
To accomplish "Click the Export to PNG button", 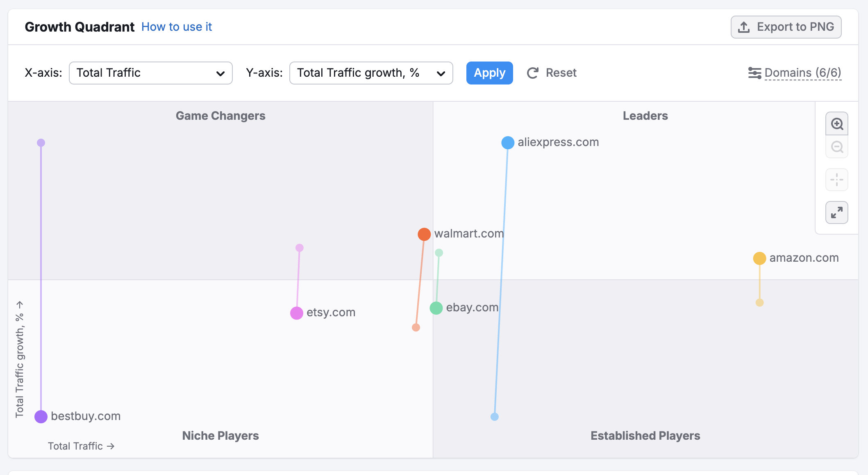I will coord(786,27).
